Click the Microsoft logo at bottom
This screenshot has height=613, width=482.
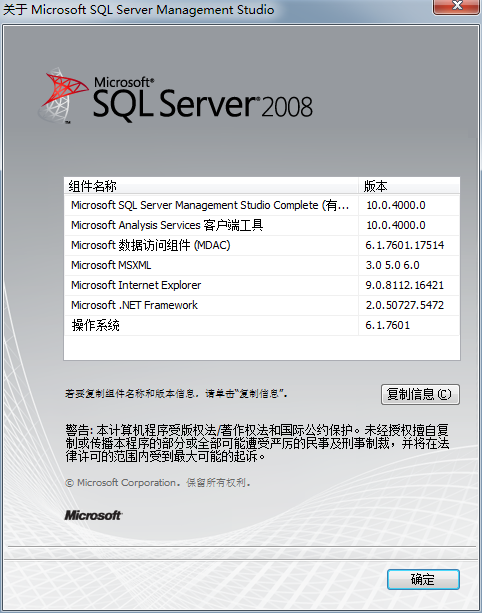(x=93, y=515)
